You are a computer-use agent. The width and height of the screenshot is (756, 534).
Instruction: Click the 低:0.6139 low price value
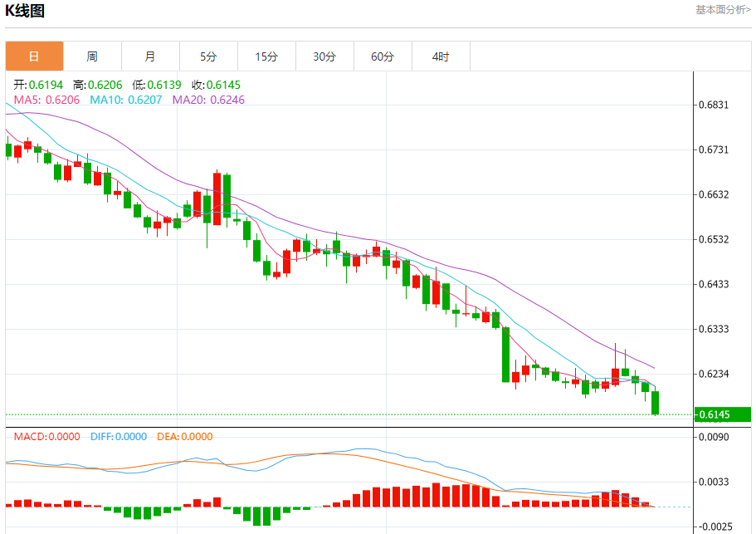point(157,85)
